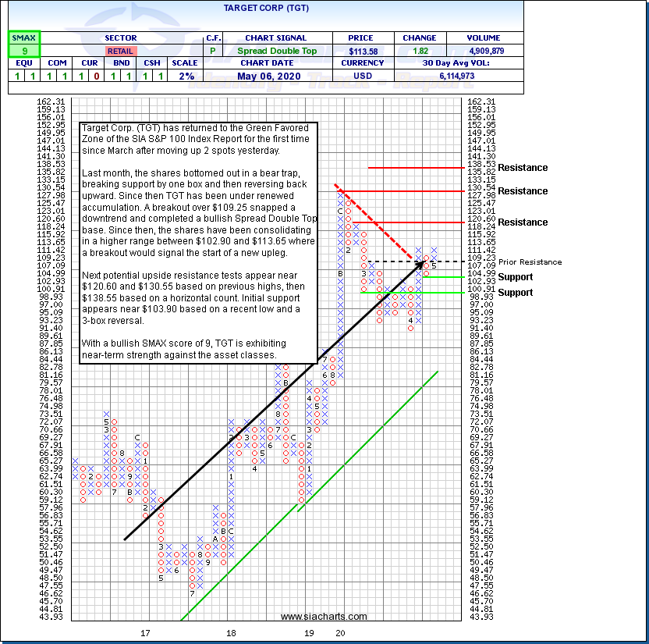
Task: Click the upper green Support label
Action: (516, 277)
